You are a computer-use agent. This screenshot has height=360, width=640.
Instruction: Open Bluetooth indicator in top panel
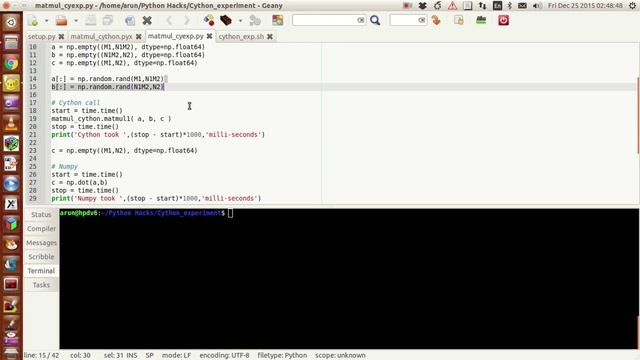[x=509, y=6]
